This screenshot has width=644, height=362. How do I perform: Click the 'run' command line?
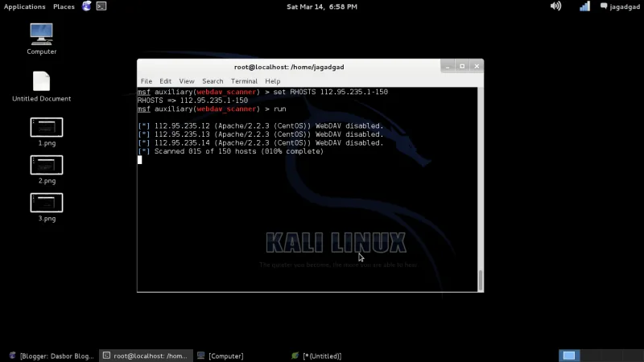pos(212,109)
